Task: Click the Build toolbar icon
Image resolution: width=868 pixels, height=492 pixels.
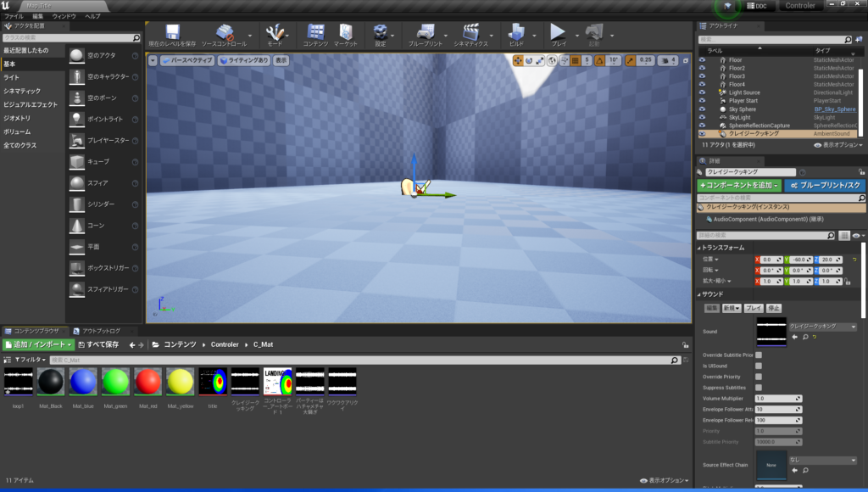Action: [x=515, y=33]
